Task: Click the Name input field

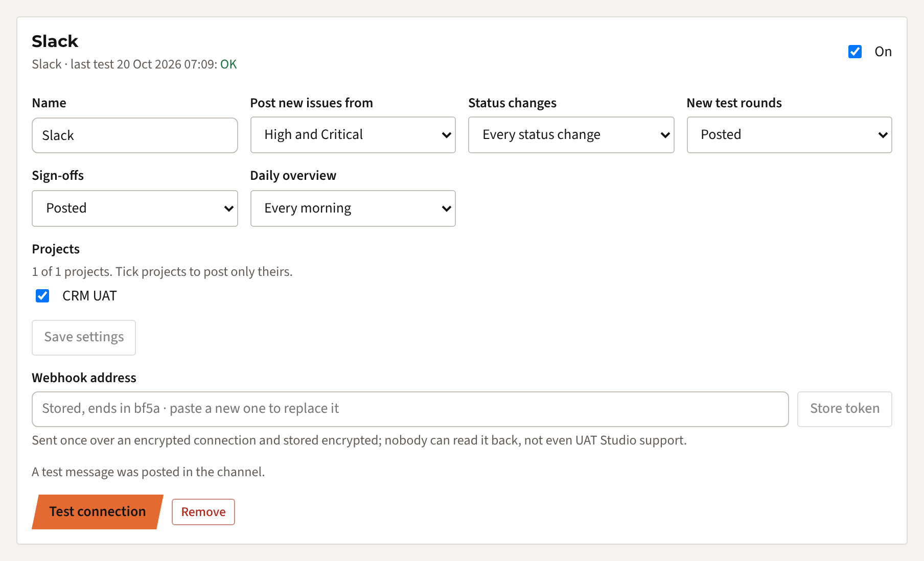Action: pos(135,135)
